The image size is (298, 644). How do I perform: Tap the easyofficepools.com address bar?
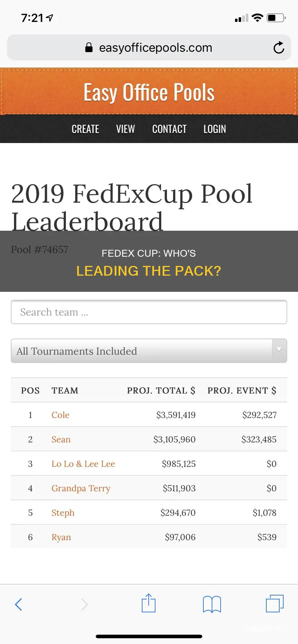[x=149, y=47]
